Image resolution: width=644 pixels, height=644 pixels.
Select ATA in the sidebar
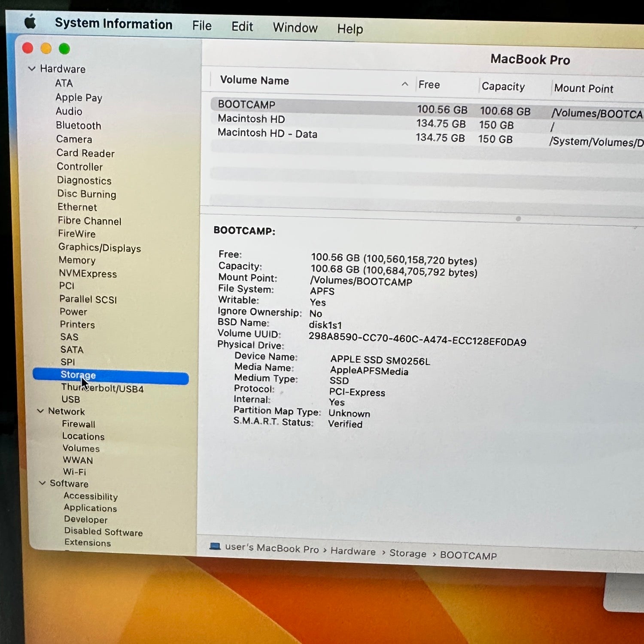64,83
